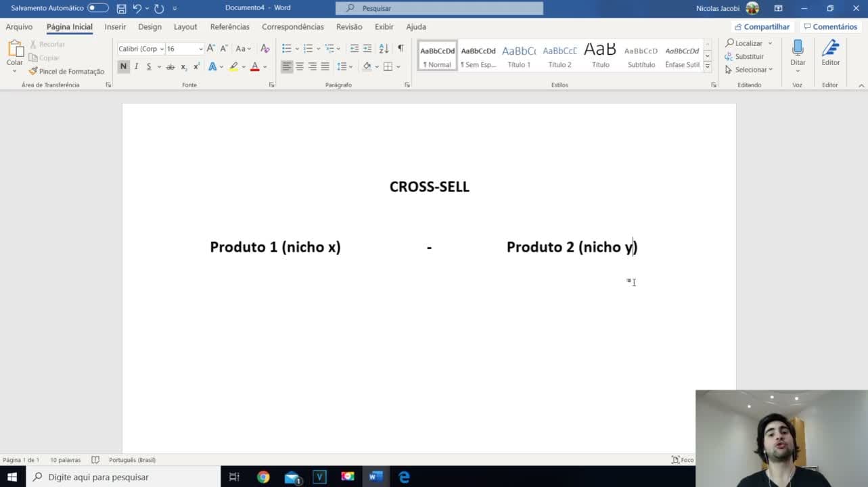Open the Revisão ribbon tab
Screen dimensions: 868x487
coord(349,27)
